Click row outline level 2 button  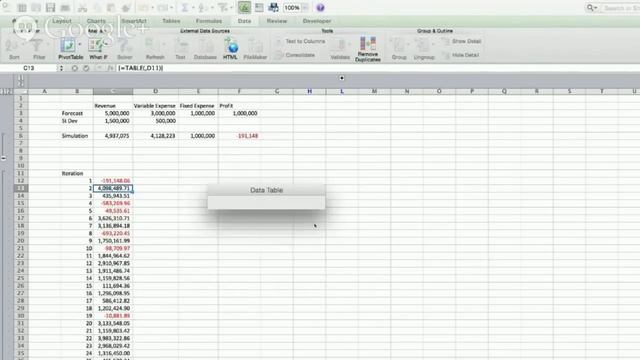pyautogui.click(x=9, y=91)
